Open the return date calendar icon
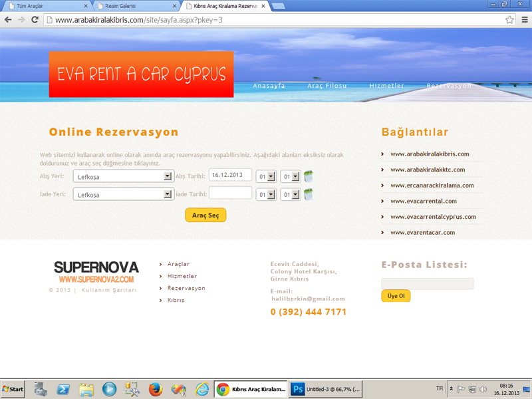 coord(308,194)
